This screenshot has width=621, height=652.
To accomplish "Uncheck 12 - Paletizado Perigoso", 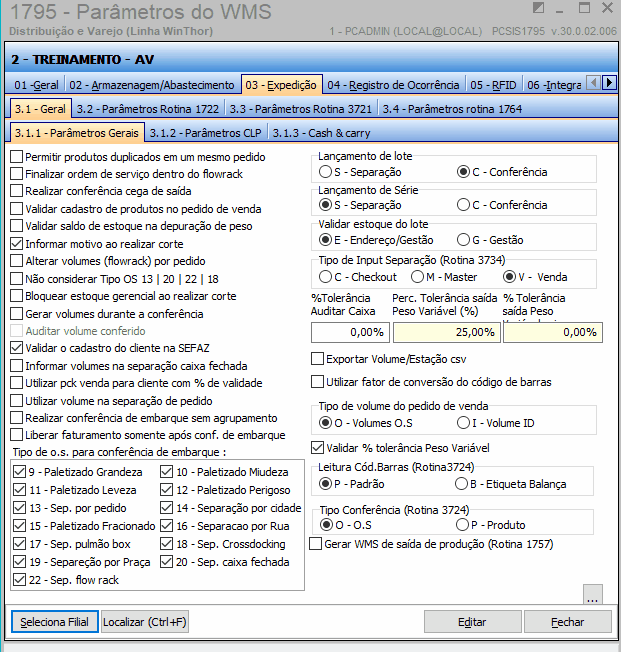I will click(166, 490).
